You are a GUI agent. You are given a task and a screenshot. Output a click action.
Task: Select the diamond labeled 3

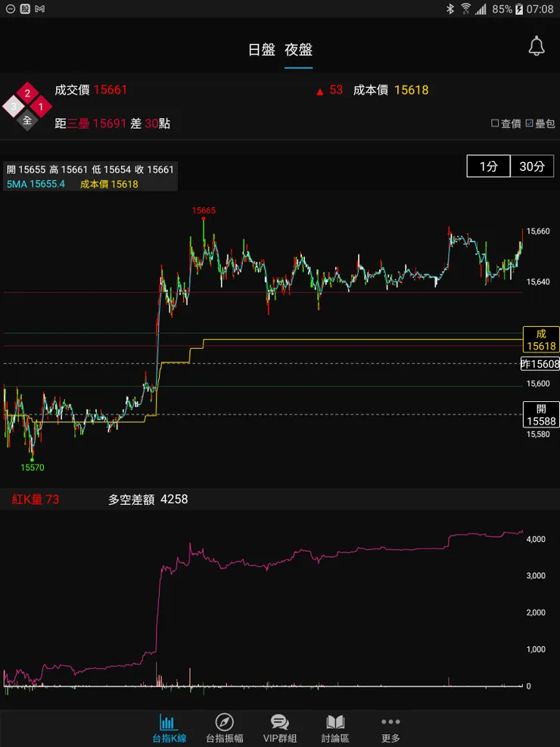tap(14, 107)
